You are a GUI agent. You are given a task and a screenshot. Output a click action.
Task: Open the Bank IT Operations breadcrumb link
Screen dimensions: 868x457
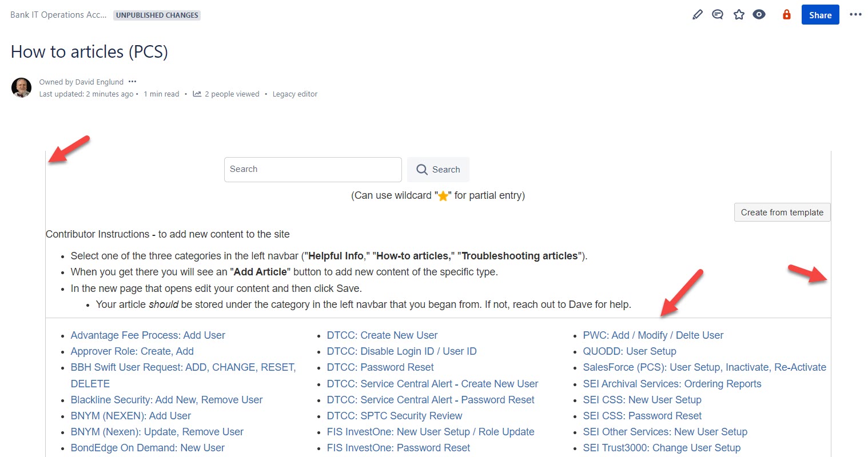pyautogui.click(x=58, y=15)
